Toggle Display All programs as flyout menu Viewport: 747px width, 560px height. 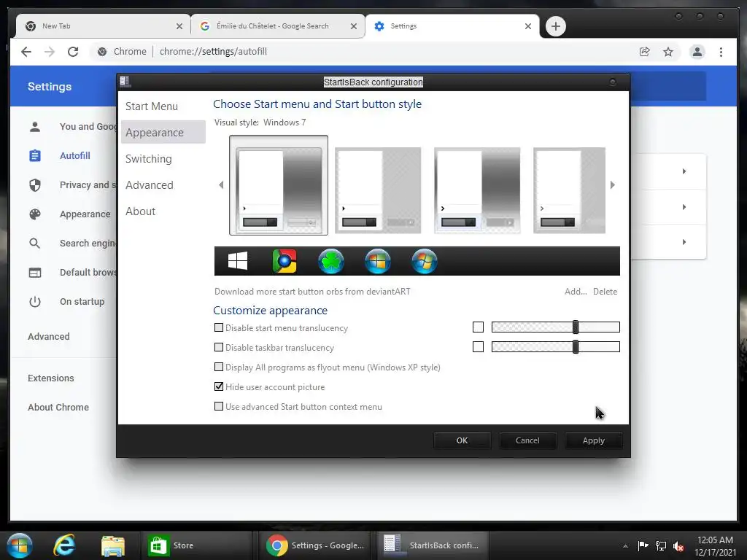point(219,367)
